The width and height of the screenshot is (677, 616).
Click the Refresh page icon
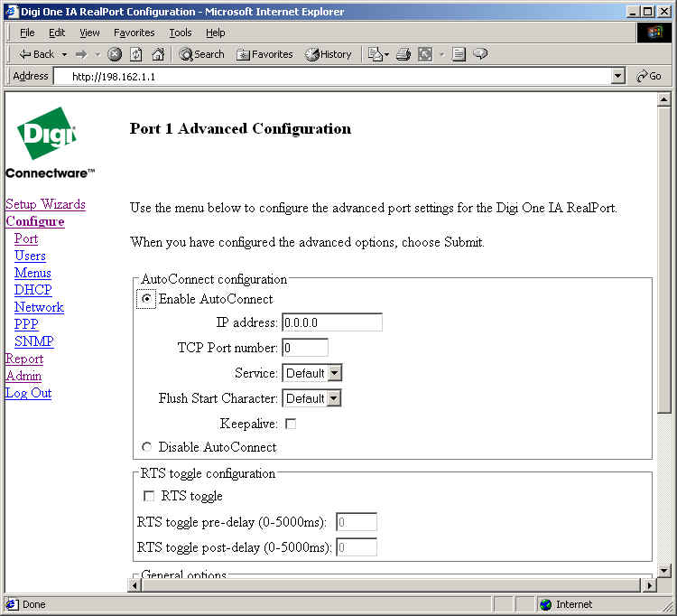pyautogui.click(x=136, y=54)
